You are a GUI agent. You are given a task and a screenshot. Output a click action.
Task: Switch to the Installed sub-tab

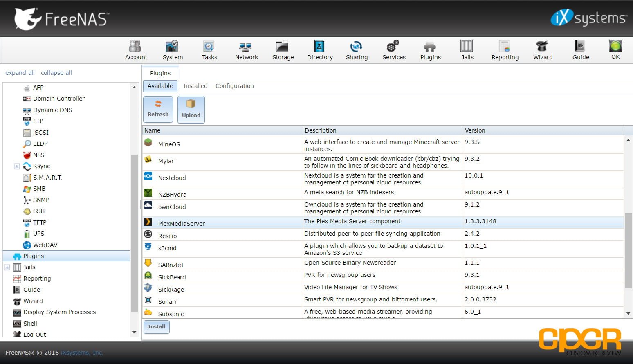click(x=195, y=86)
